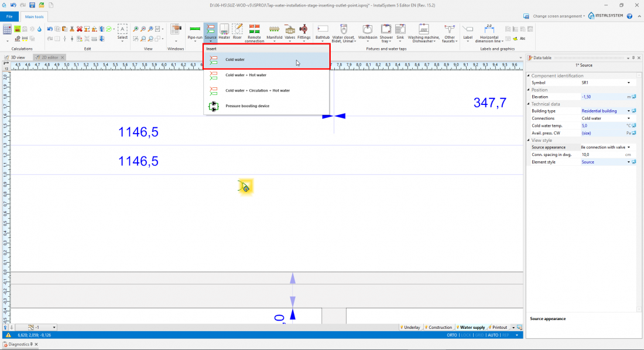Toggle GRID mode in status bar
Screen dimensions: 644x350
[479, 335]
